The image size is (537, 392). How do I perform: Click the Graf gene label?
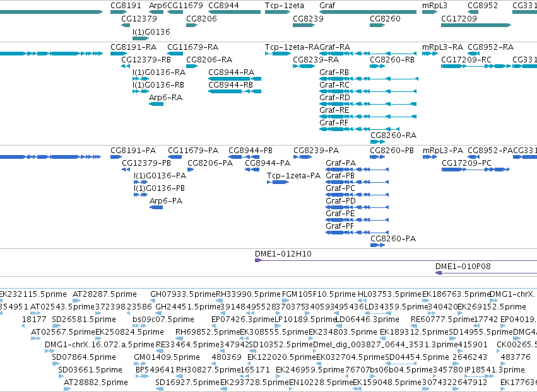(327, 6)
